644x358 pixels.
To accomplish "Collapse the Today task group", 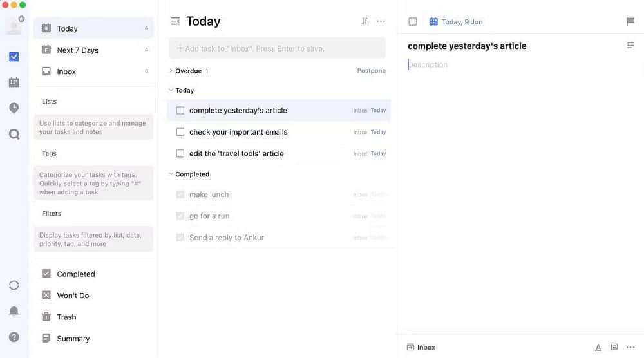I will click(171, 90).
